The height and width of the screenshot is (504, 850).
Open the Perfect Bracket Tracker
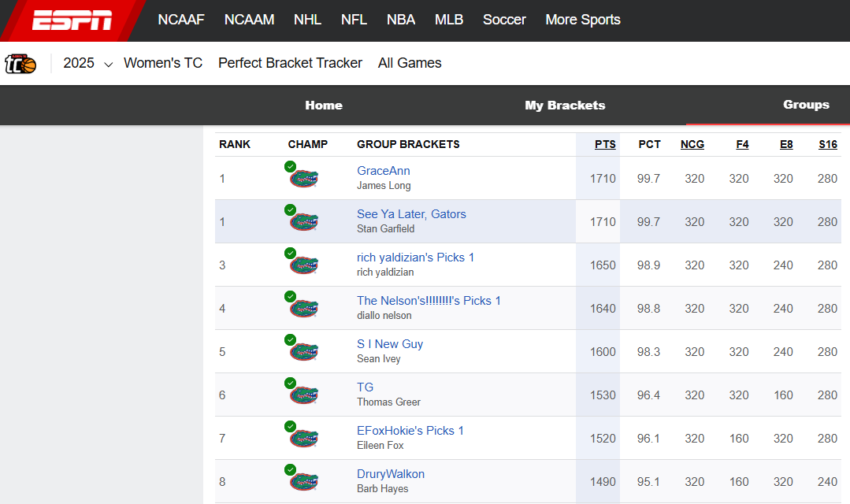290,64
